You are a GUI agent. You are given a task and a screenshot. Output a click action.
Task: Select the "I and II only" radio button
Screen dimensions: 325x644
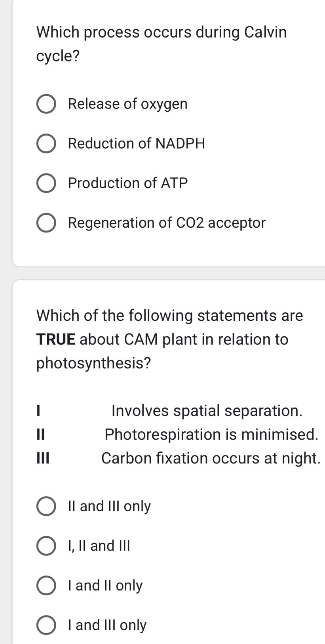point(46,585)
